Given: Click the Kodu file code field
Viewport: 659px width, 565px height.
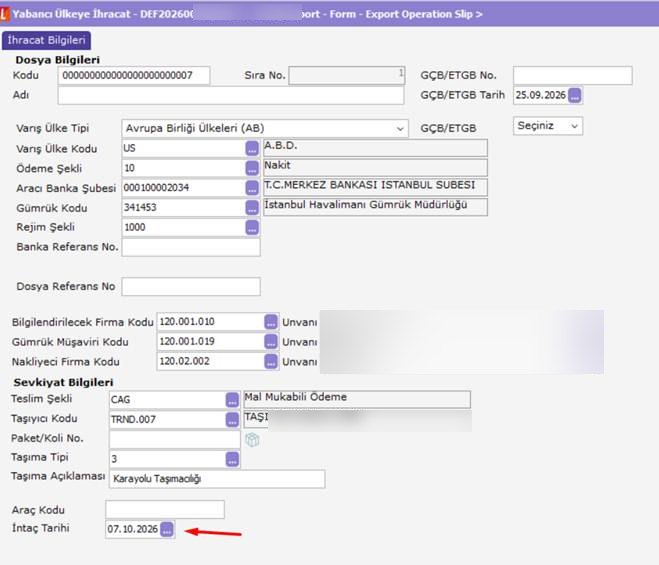Looking at the screenshot, I should coord(134,76).
